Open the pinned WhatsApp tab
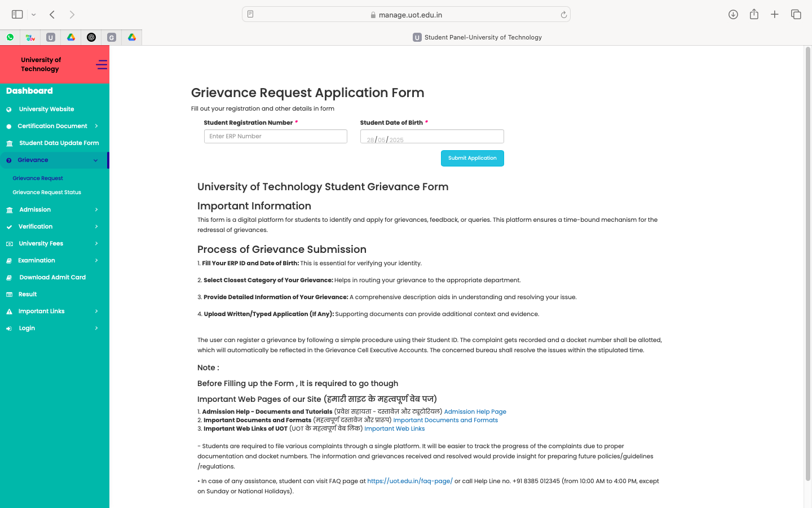The width and height of the screenshot is (812, 508). pos(10,37)
